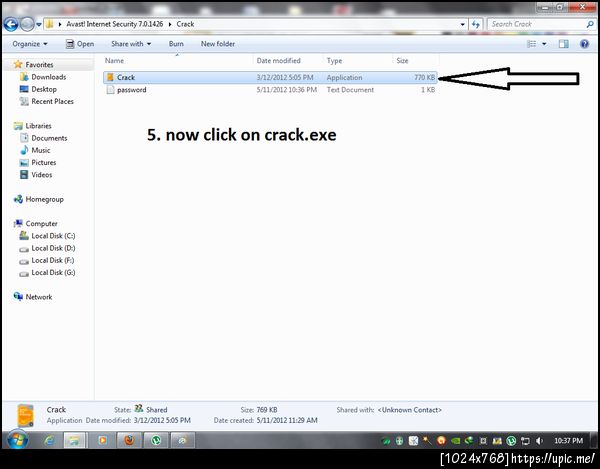The height and width of the screenshot is (469, 600).
Task: Click the Crack thumbnail in details pane
Action: (26, 415)
